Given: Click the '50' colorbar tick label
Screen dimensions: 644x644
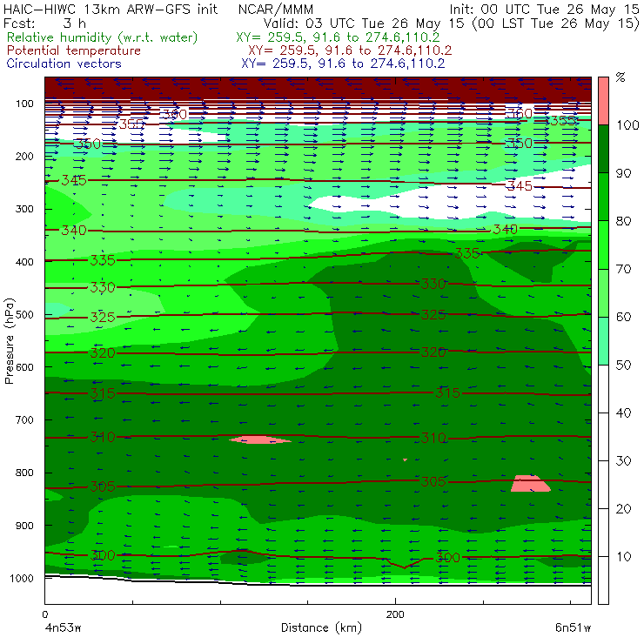Looking at the screenshot, I should click(x=623, y=365).
